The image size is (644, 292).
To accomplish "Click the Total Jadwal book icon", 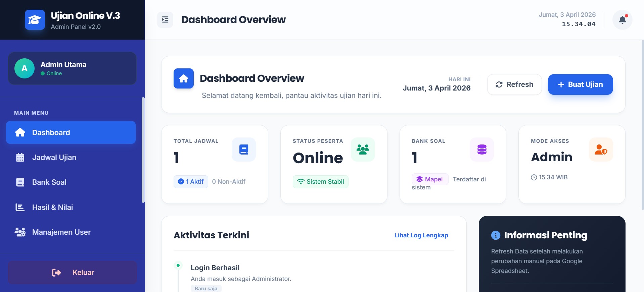I will coord(243,150).
